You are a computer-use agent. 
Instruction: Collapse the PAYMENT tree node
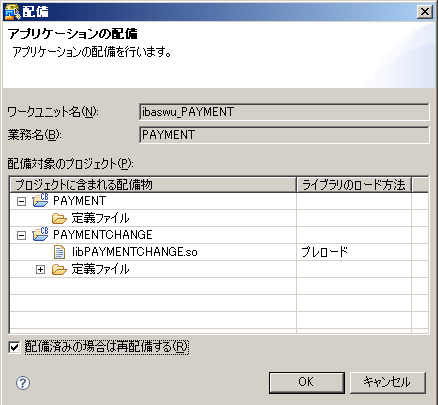(x=21, y=201)
